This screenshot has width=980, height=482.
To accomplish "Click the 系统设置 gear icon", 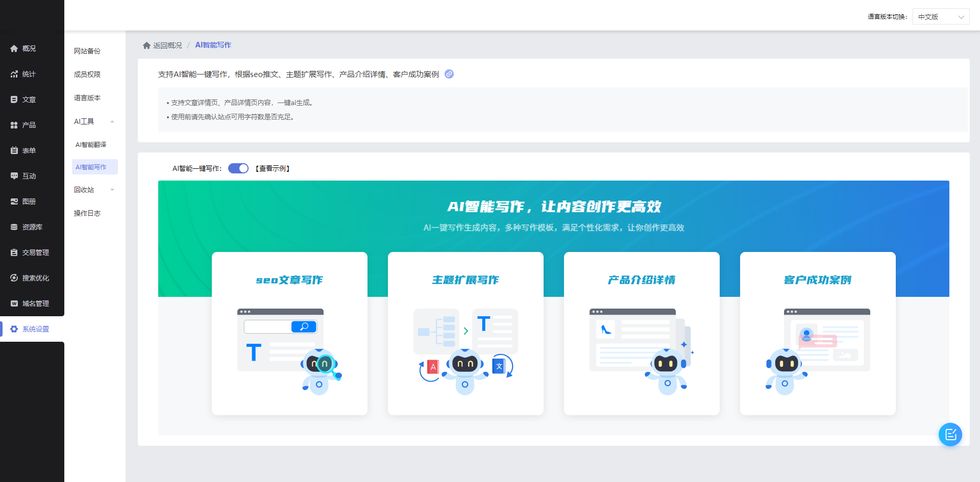I will coord(14,329).
